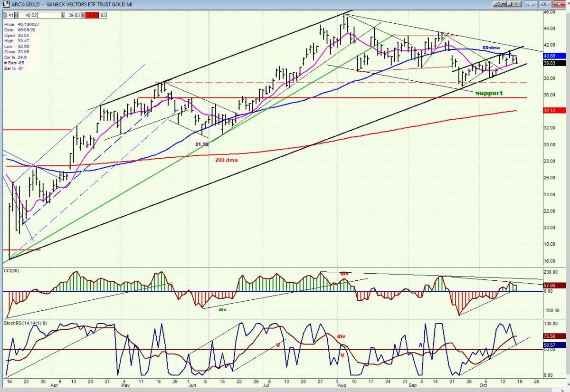Screen dimensions: 570x392
Task: Click the Bar Ix -91 readout
Action: (x=14, y=68)
